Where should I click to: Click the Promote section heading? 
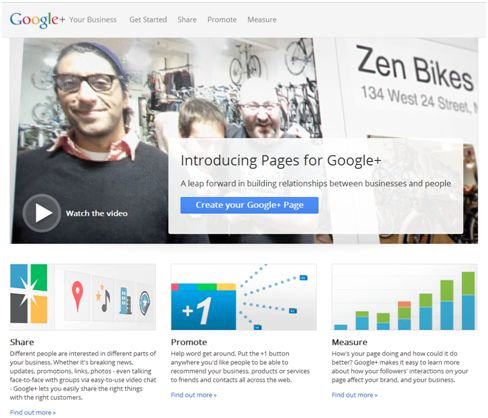click(x=189, y=342)
